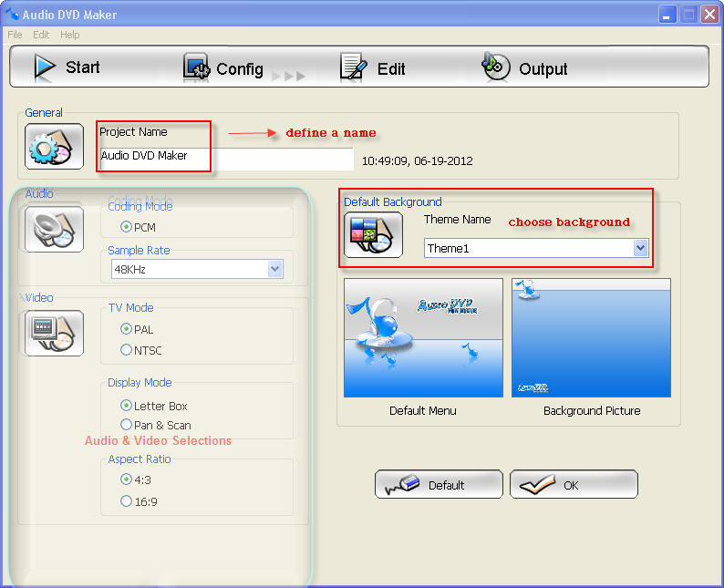Expand the Theme Name dropdown arrow

(640, 248)
